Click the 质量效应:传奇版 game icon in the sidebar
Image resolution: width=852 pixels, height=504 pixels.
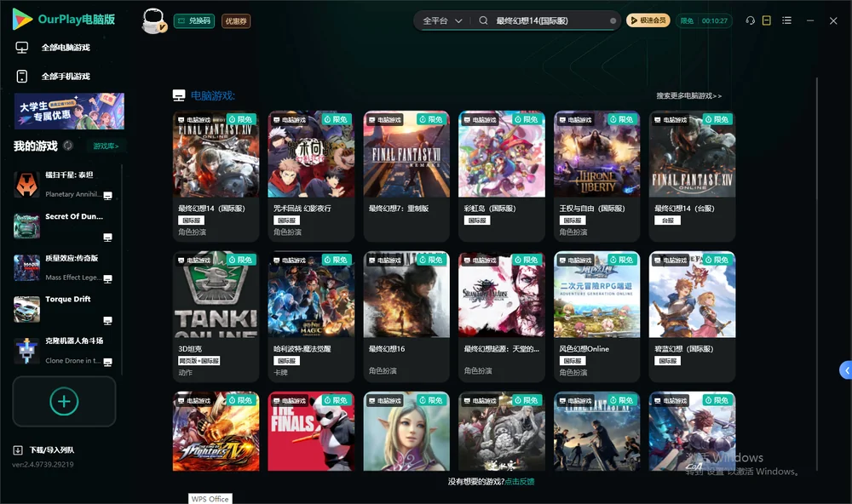pyautogui.click(x=26, y=267)
